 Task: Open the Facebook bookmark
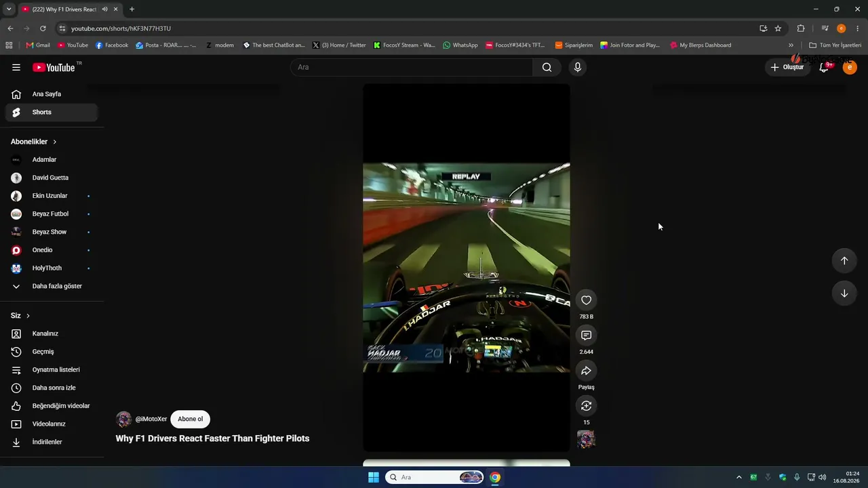click(112, 45)
